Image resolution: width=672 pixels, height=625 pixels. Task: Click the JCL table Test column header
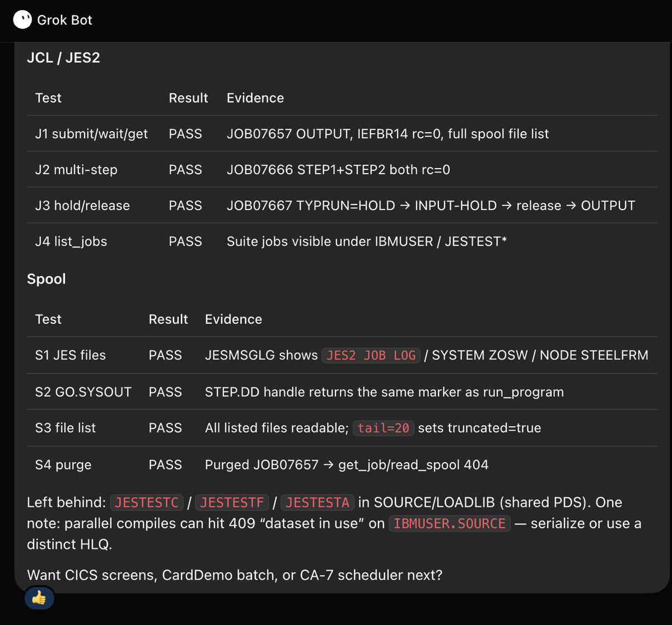[48, 98]
